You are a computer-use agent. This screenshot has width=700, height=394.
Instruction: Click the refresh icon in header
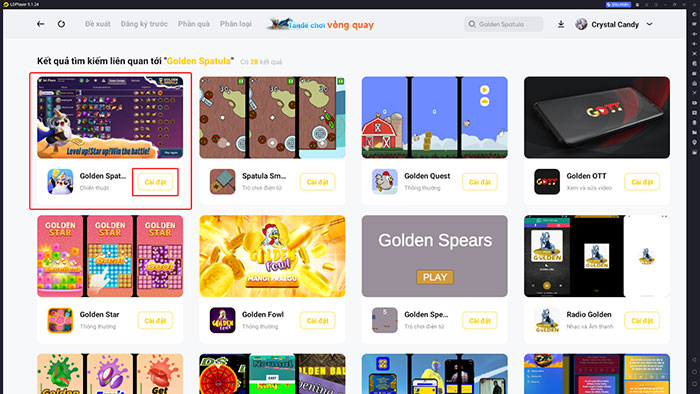(61, 24)
